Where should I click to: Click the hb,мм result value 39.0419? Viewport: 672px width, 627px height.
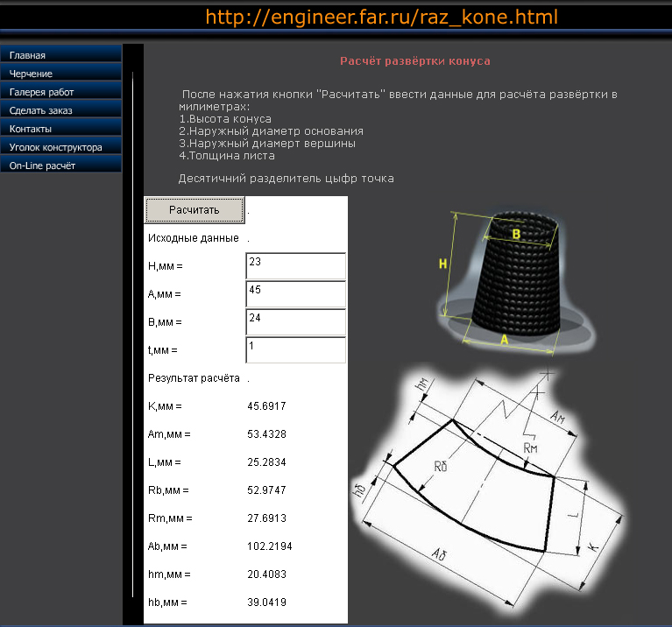click(267, 602)
